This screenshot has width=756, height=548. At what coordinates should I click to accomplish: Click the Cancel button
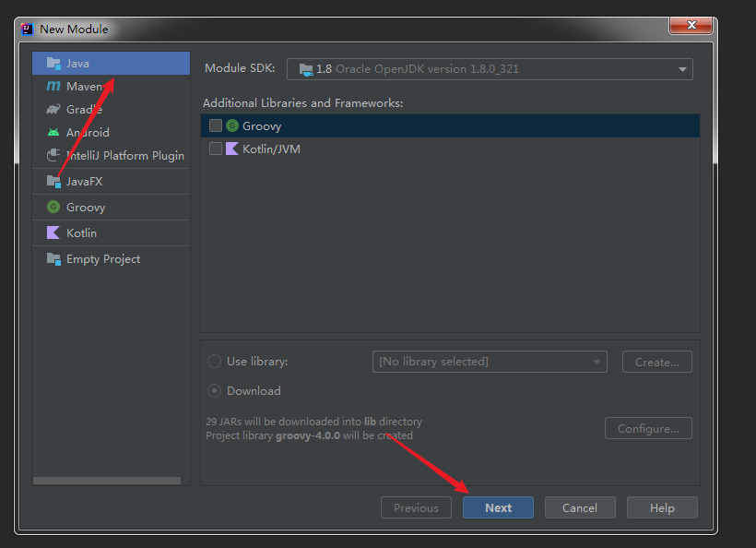tap(580, 507)
